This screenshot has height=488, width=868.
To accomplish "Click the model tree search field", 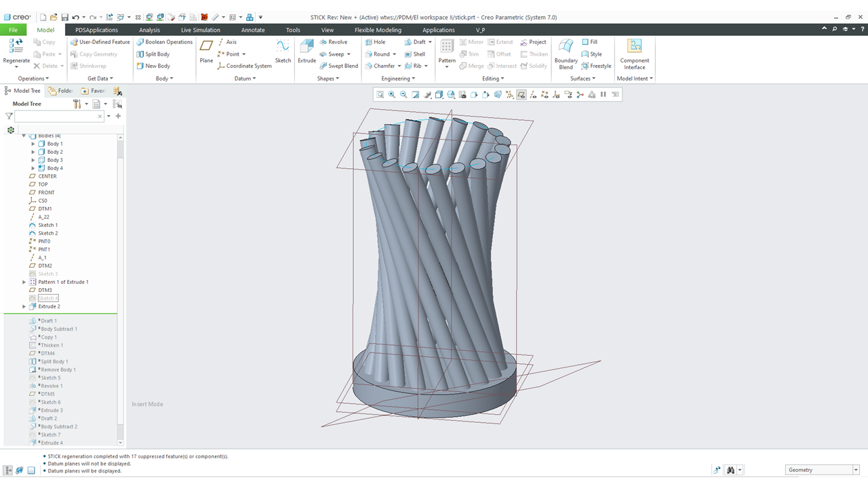I will (x=60, y=117).
